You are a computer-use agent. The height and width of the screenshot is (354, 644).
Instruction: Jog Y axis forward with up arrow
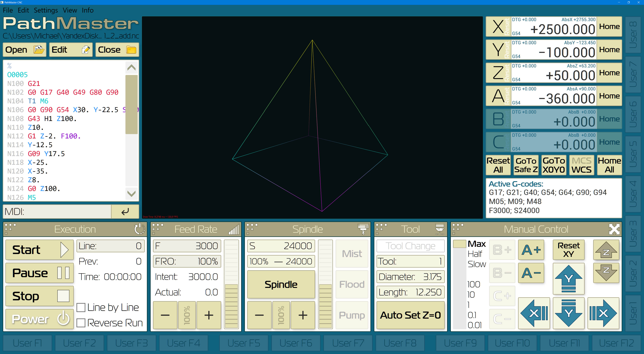click(x=568, y=279)
